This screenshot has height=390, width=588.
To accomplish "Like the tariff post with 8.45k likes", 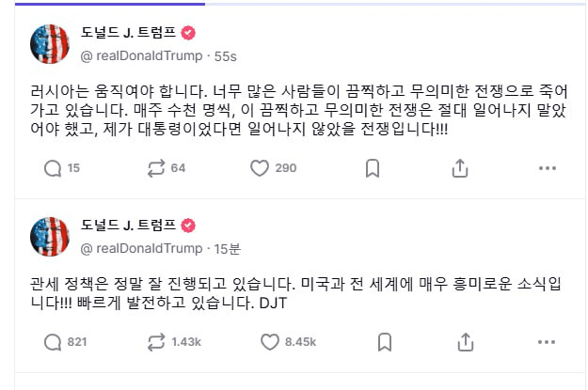I will coord(270,341).
